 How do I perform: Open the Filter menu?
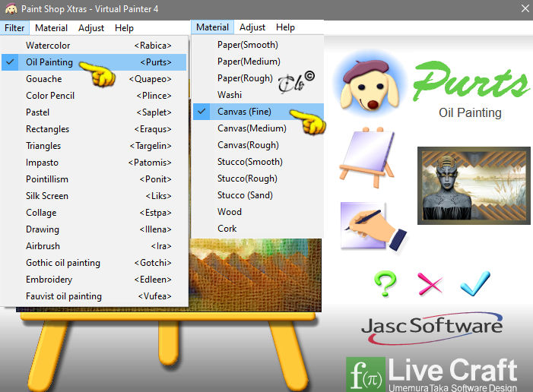[14, 28]
